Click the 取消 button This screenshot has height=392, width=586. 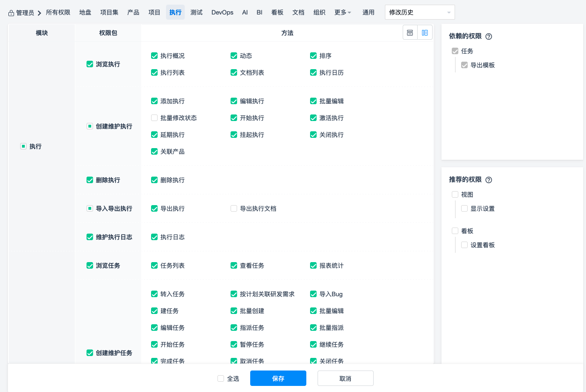345,378
